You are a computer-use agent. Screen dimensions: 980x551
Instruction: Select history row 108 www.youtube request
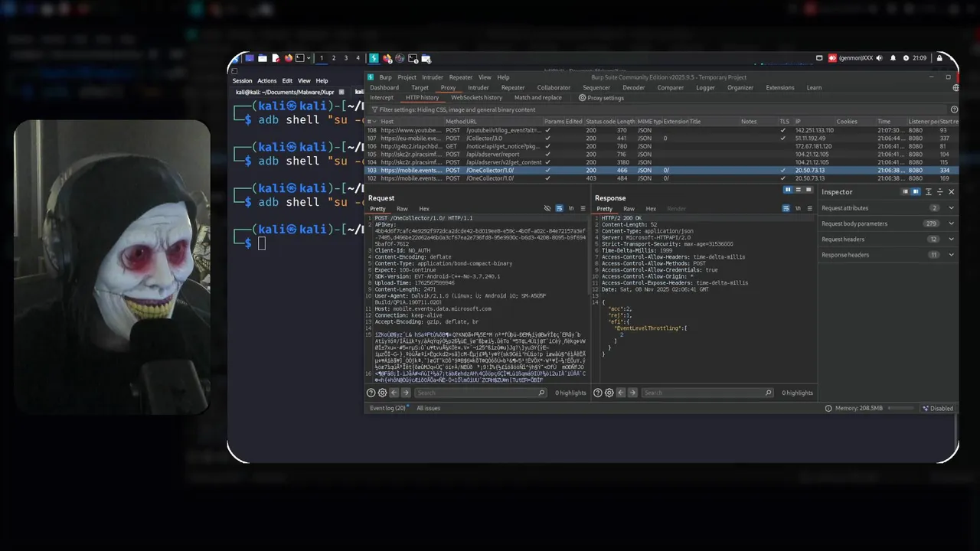[662, 130]
